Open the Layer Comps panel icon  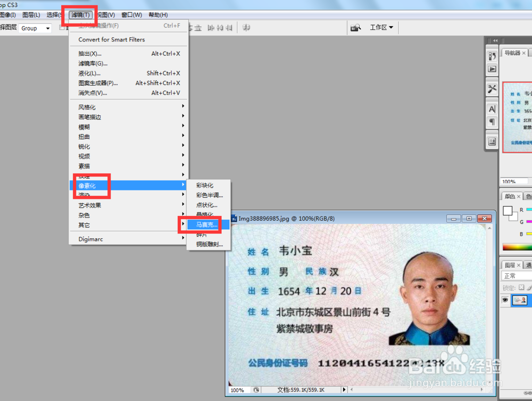(492, 141)
